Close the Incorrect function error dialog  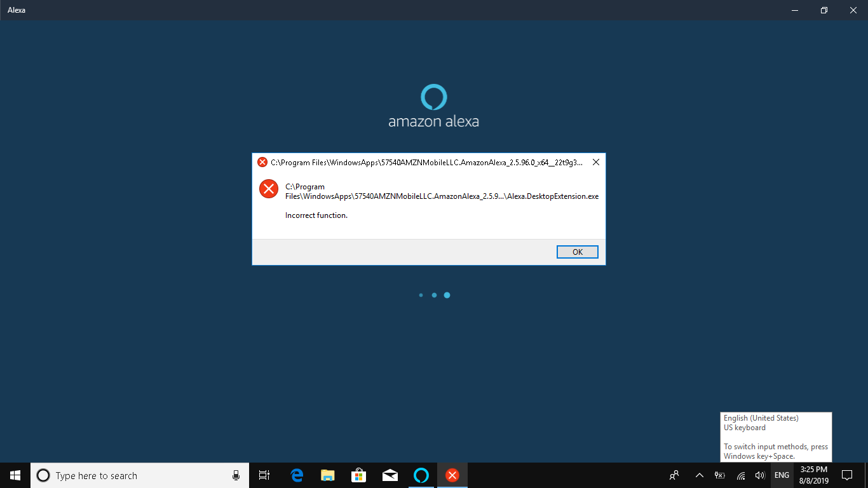(x=595, y=162)
